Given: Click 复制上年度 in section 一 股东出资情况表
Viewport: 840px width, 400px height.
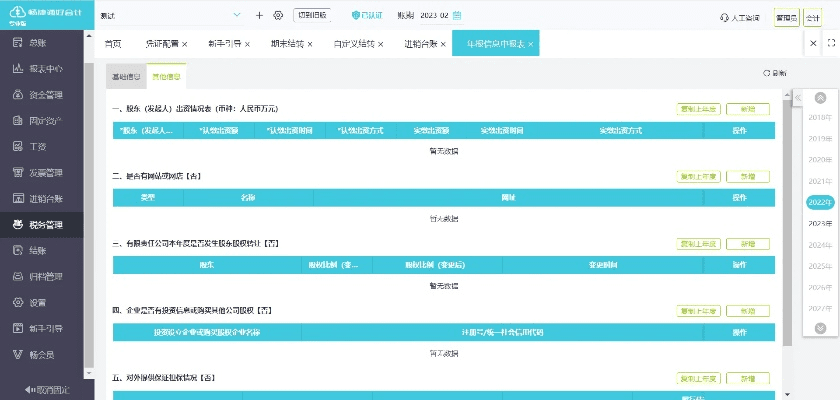Looking at the screenshot, I should coord(699,109).
